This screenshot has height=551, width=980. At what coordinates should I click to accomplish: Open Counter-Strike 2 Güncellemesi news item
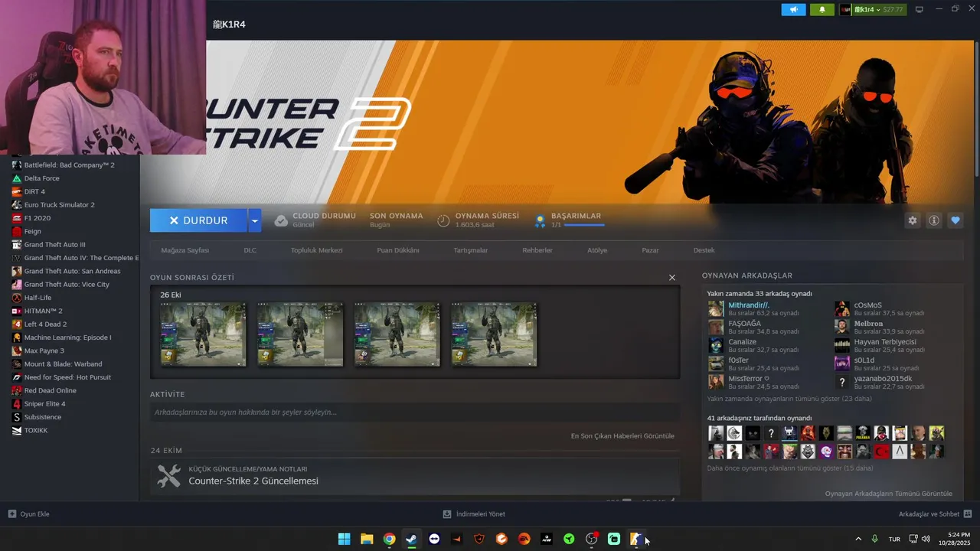253,481
